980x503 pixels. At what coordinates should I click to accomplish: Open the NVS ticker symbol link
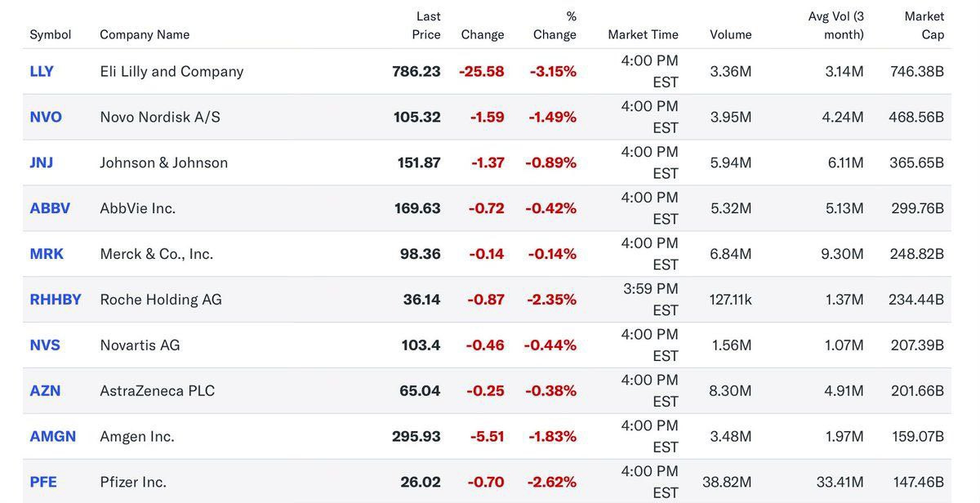45,345
